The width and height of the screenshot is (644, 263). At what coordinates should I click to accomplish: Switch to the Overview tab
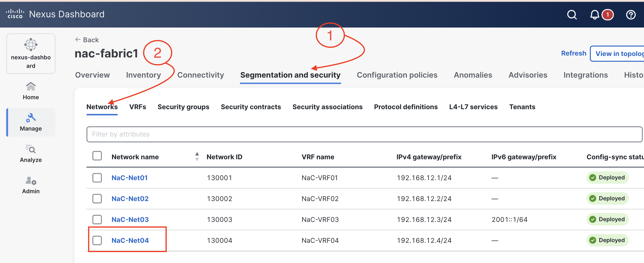(93, 75)
